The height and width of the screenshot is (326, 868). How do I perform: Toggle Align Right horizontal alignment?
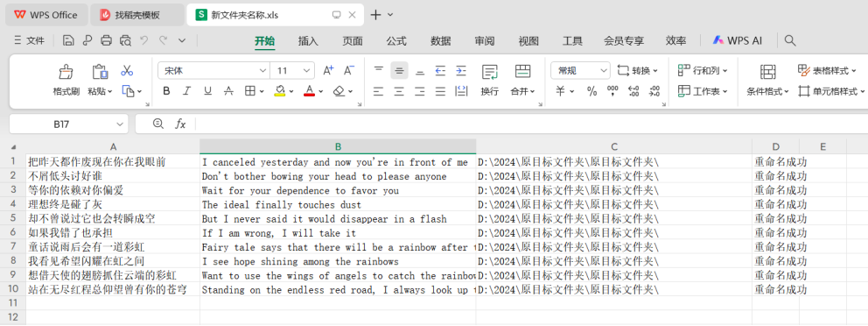pos(420,91)
